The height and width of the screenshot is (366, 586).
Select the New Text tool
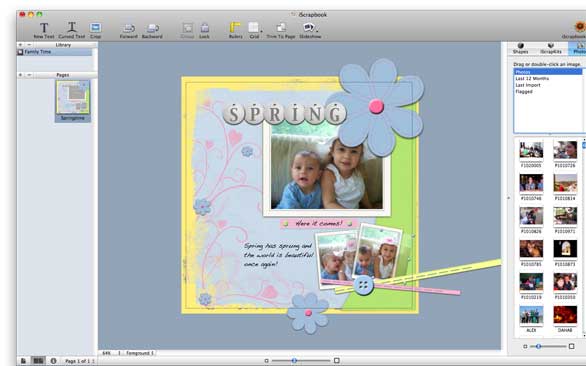44,30
